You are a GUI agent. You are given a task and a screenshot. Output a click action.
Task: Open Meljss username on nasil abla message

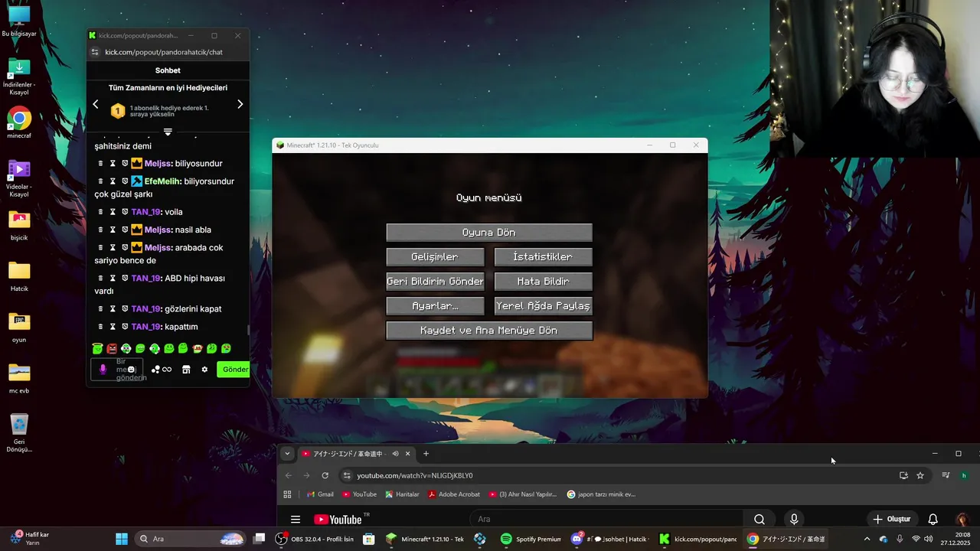click(x=158, y=230)
